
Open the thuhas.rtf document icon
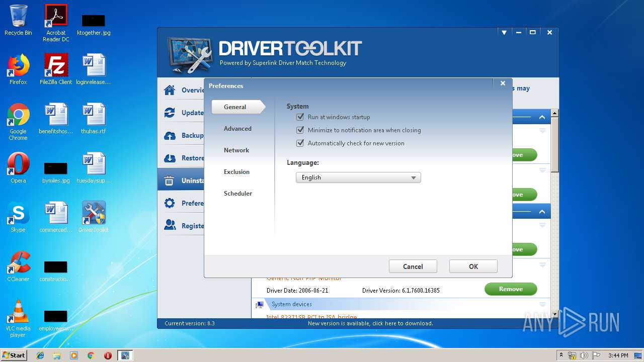coord(94,119)
